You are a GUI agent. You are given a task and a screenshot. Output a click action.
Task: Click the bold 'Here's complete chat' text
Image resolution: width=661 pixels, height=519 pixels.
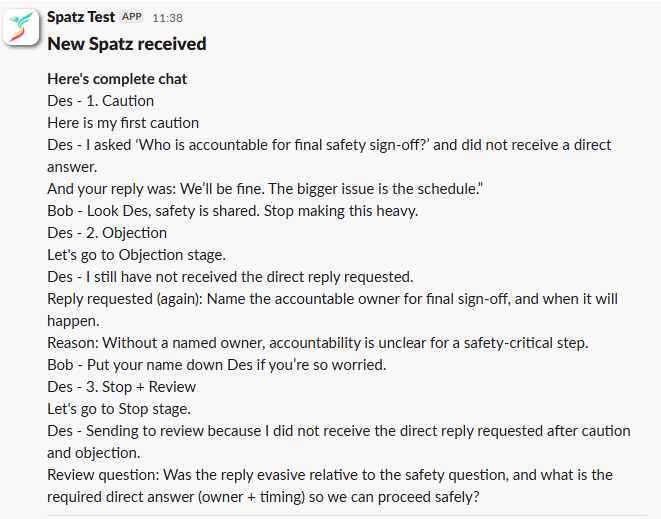117,79
